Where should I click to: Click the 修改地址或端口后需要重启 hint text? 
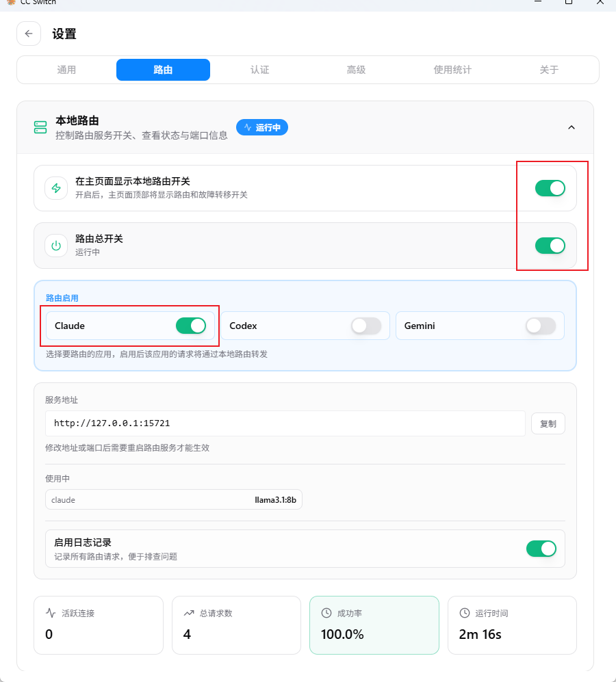pyautogui.click(x=127, y=447)
